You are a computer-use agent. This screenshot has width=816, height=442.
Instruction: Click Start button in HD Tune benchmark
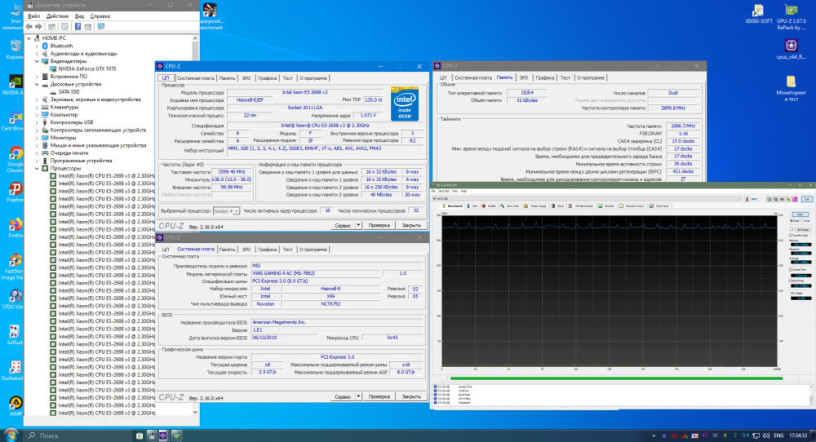point(800,214)
